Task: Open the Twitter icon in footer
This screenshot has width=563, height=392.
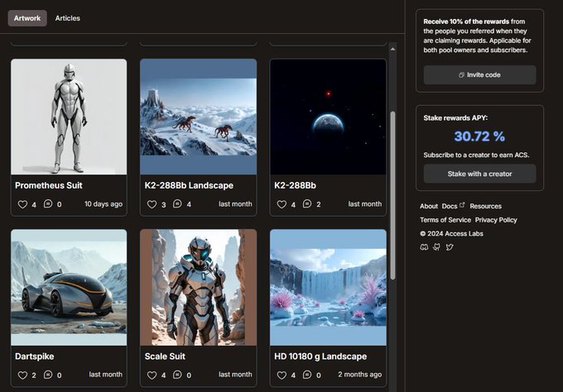Action: pos(450,247)
